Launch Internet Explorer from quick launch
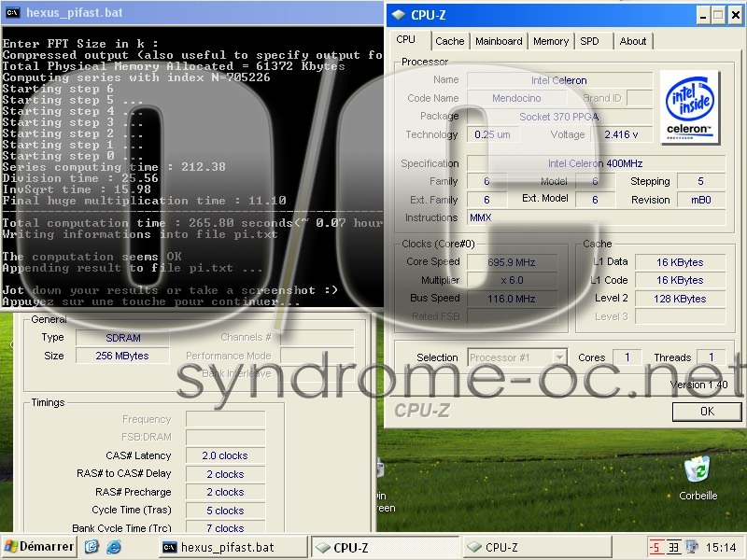 [x=113, y=547]
